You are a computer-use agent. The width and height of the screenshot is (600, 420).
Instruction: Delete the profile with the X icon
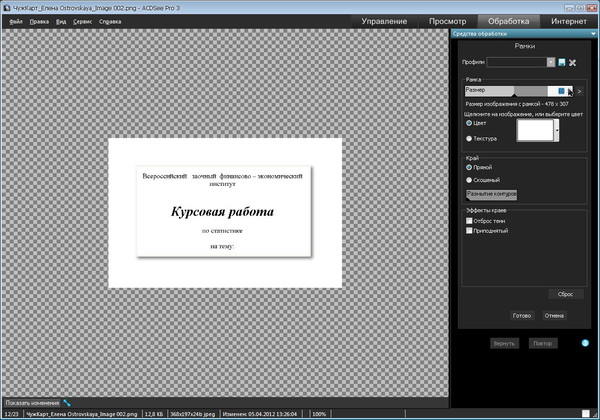(572, 63)
